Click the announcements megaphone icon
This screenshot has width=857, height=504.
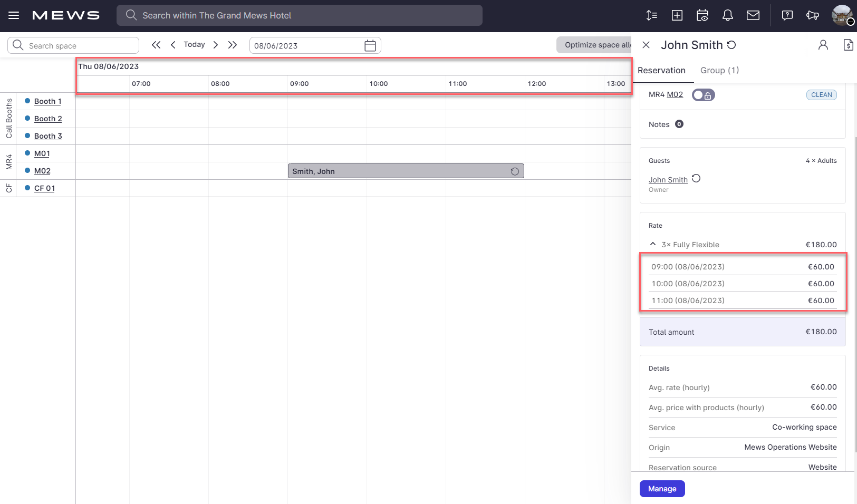(x=812, y=15)
